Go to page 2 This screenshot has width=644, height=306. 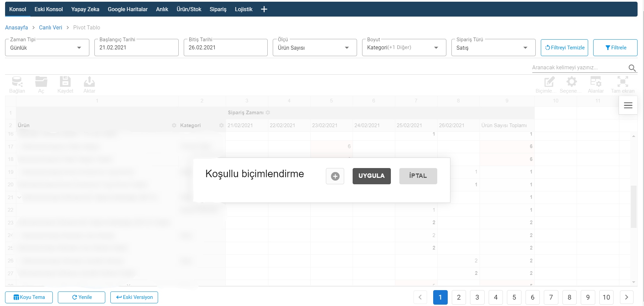(459, 298)
